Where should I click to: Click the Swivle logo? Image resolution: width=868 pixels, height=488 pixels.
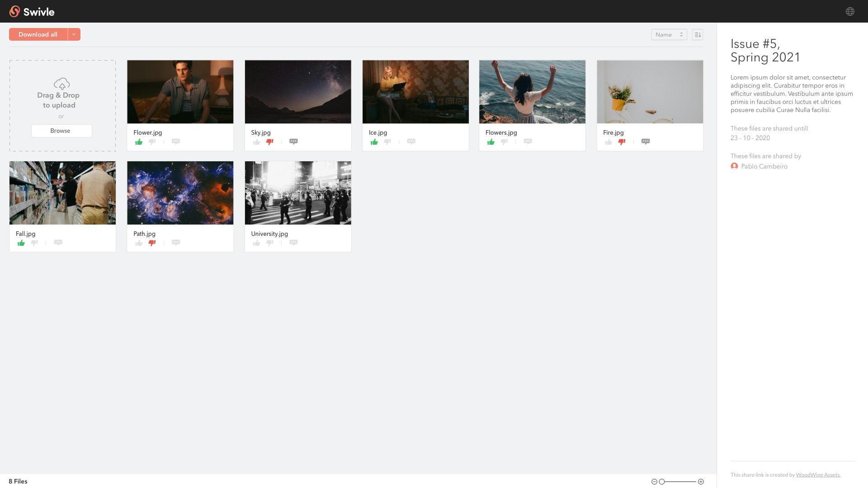32,11
